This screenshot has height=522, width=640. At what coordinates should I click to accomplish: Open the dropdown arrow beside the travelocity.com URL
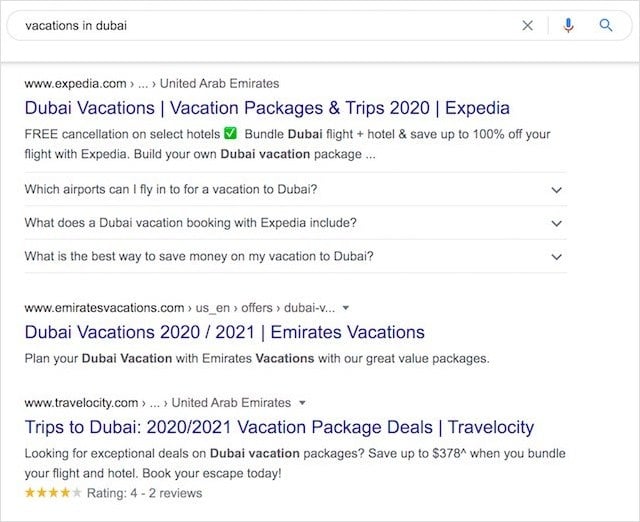pos(302,403)
